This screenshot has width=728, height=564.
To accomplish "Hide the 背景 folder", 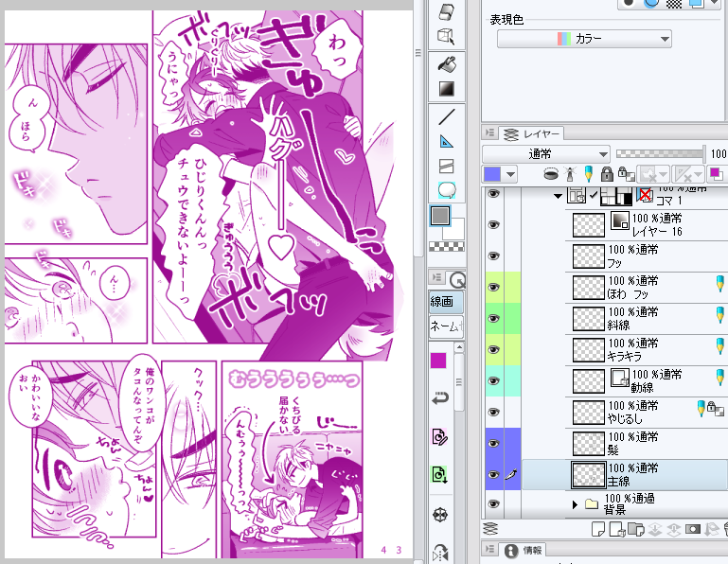I will [x=494, y=503].
